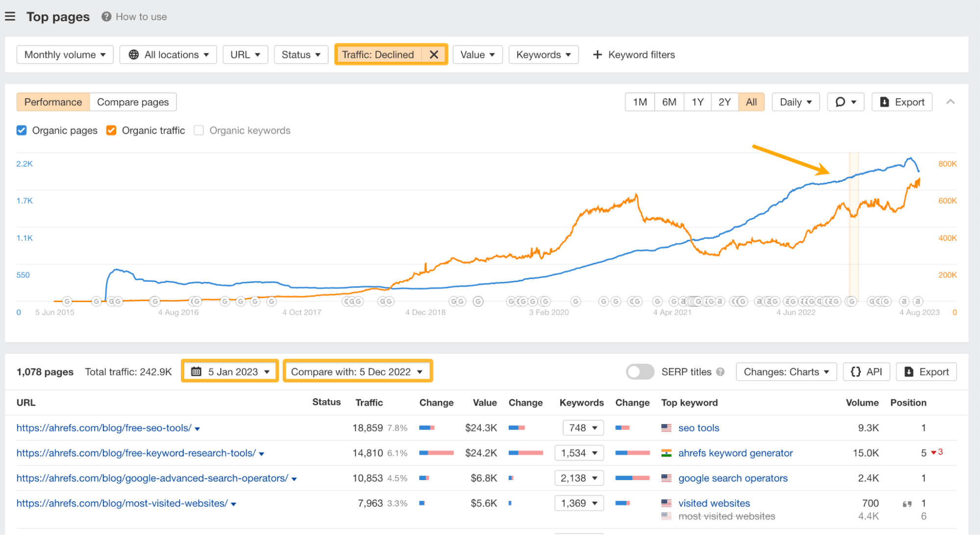
Task: Open the Daily granularity dropdown
Action: pos(795,102)
